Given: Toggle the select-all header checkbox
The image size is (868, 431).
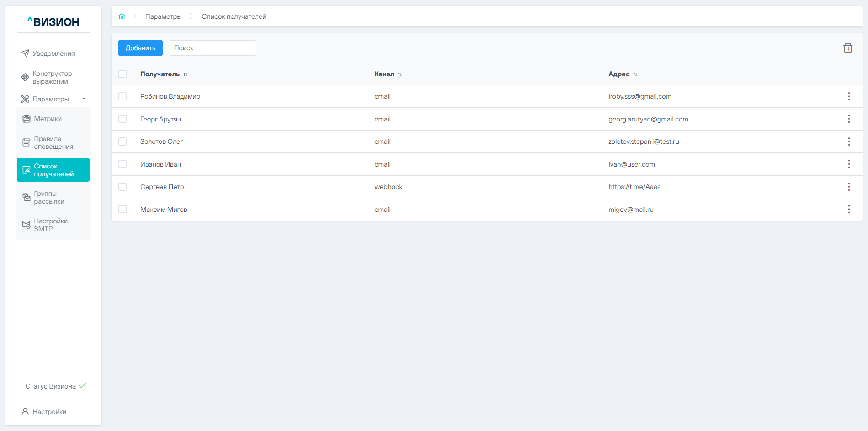Looking at the screenshot, I should pos(122,74).
